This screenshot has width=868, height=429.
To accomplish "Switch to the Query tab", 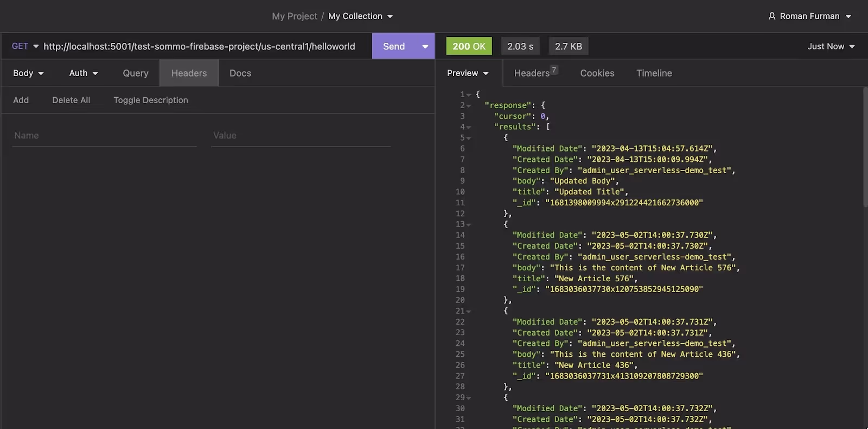I will click(136, 73).
